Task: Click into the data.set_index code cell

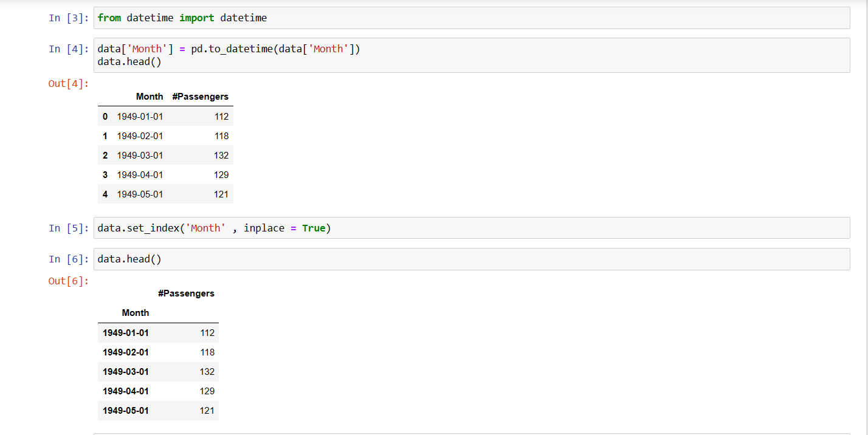Action: 472,228
